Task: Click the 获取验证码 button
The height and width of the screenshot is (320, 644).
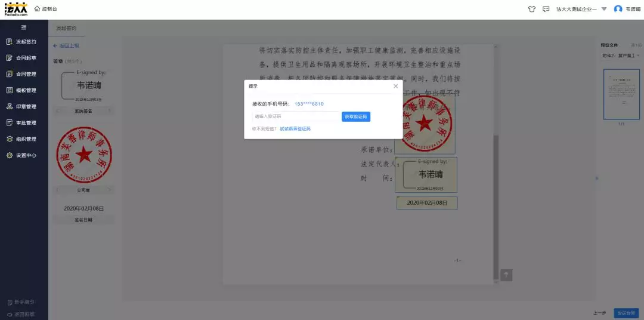Action: (356, 116)
